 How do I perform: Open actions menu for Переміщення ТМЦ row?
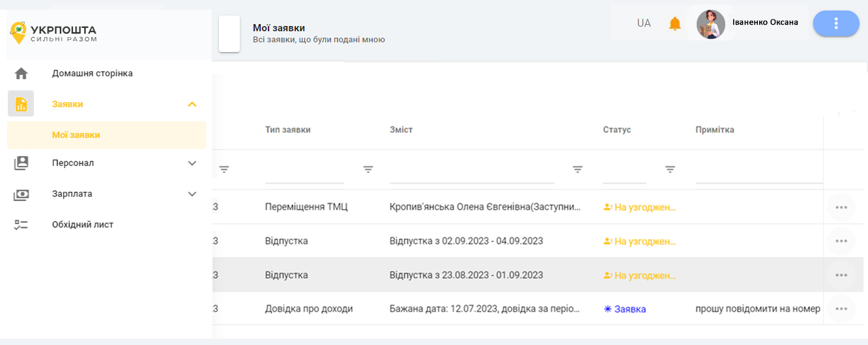pyautogui.click(x=841, y=207)
